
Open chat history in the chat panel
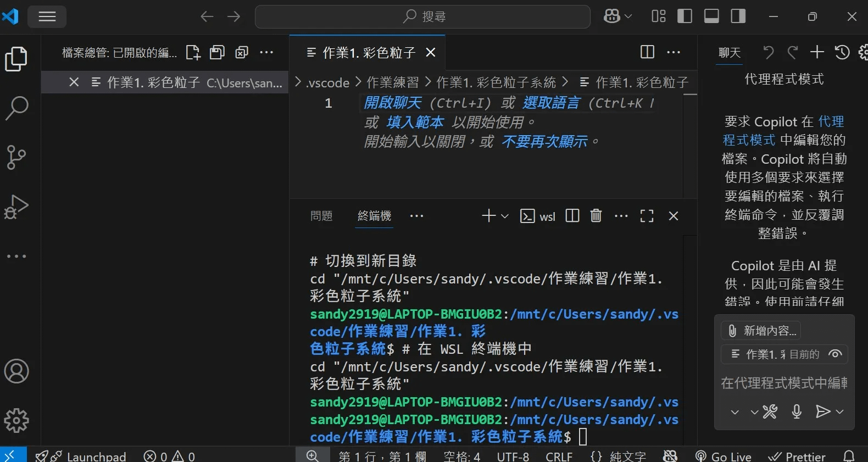click(842, 52)
